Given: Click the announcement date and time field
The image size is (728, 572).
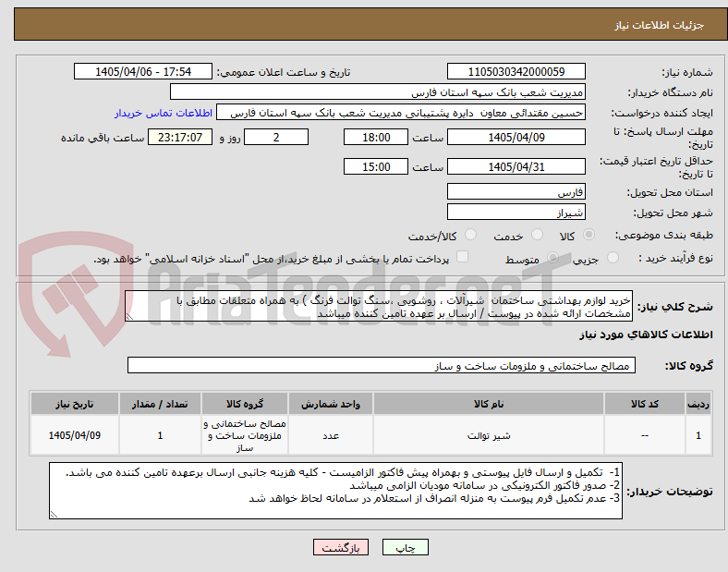Looking at the screenshot, I should tap(143, 71).
